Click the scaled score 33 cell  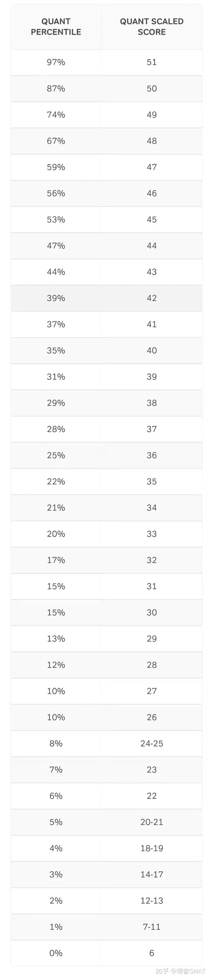coord(152,534)
